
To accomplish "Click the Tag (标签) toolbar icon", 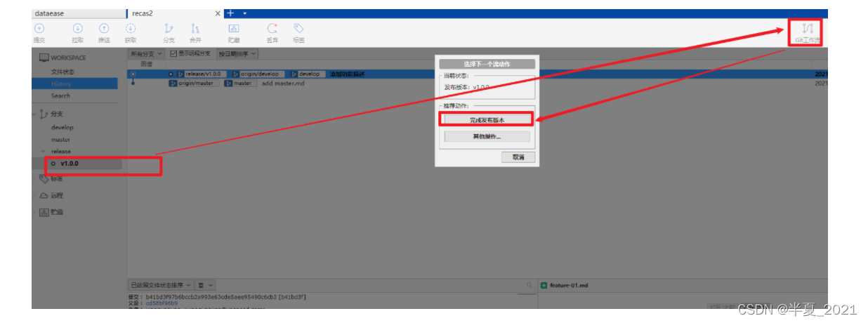I will 298,29.
